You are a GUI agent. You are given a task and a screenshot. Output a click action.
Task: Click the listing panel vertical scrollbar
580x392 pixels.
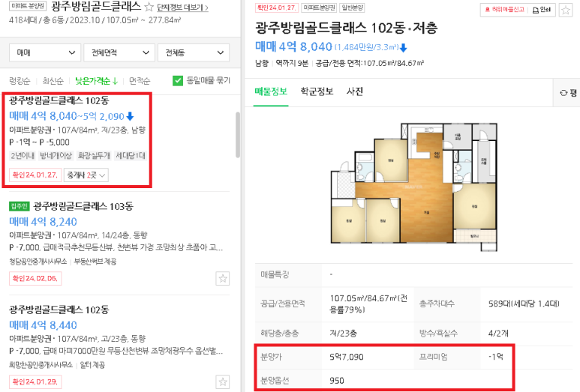tap(237, 134)
